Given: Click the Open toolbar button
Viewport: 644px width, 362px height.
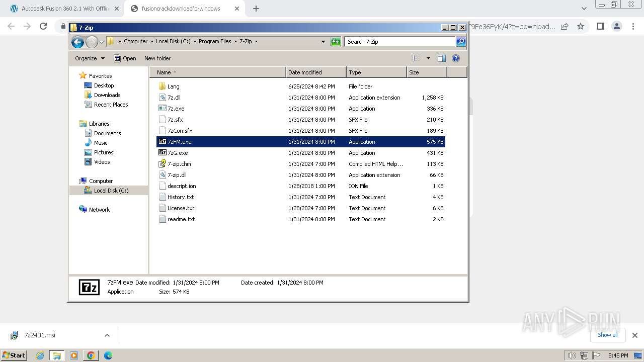Looking at the screenshot, I should 125,58.
